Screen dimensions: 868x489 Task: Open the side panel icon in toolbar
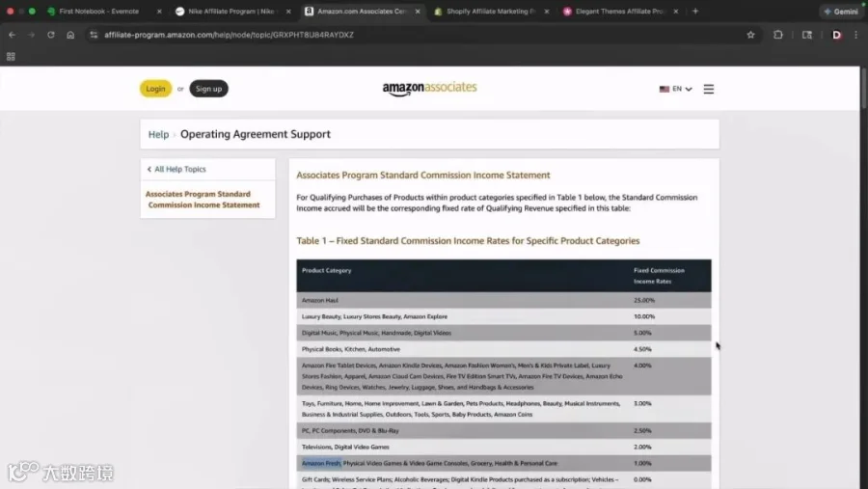pyautogui.click(x=807, y=35)
